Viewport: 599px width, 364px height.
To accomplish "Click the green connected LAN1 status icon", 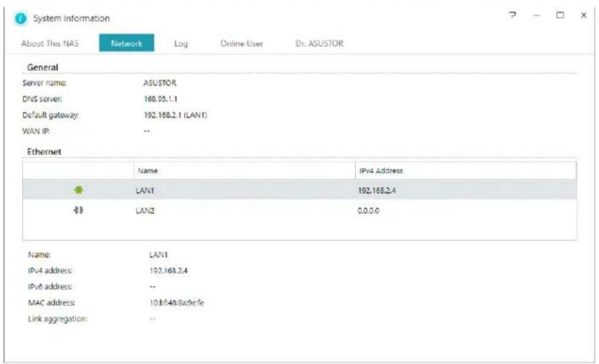I will (x=78, y=190).
